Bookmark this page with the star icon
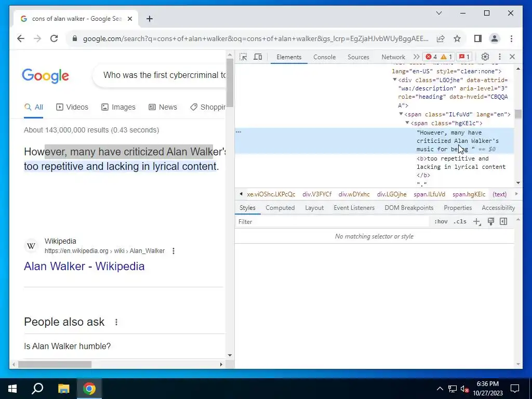The height and width of the screenshot is (399, 532). coord(457,38)
